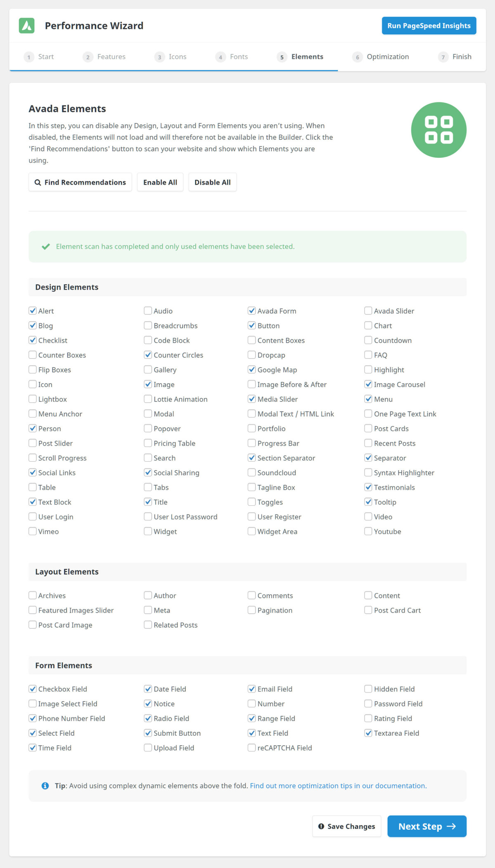Click the info circle on Save Changes

[x=321, y=826]
